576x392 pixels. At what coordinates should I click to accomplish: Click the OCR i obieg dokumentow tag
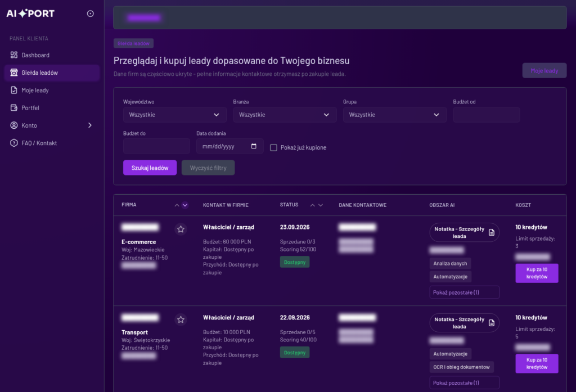(461, 367)
